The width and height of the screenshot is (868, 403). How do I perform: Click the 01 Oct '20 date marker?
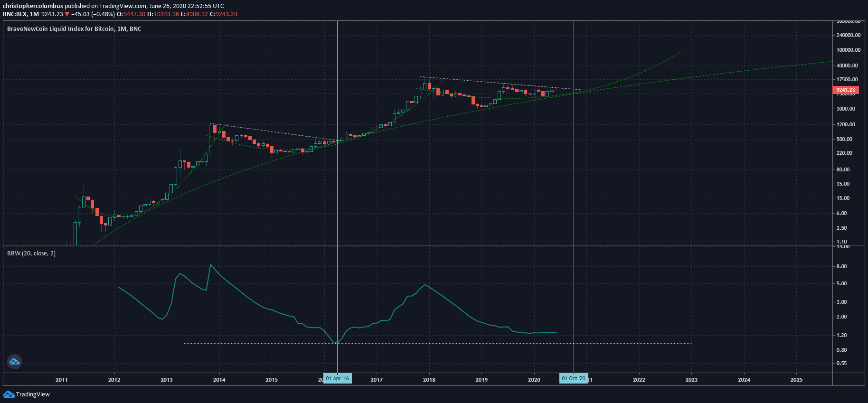point(574,378)
